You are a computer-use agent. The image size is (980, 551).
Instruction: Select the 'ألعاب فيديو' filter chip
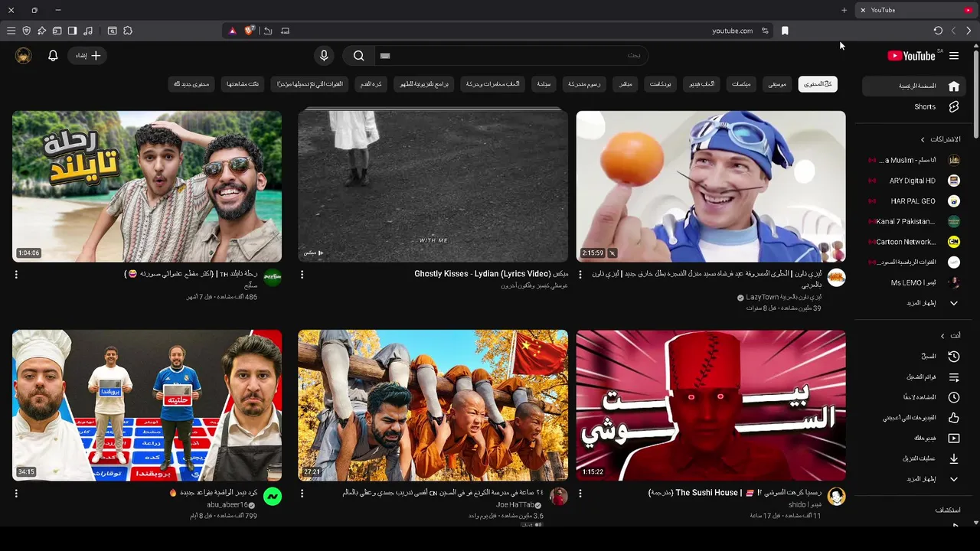pos(702,84)
